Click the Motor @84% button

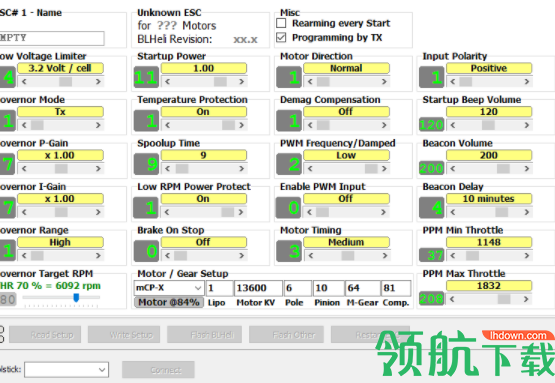pyautogui.click(x=168, y=302)
